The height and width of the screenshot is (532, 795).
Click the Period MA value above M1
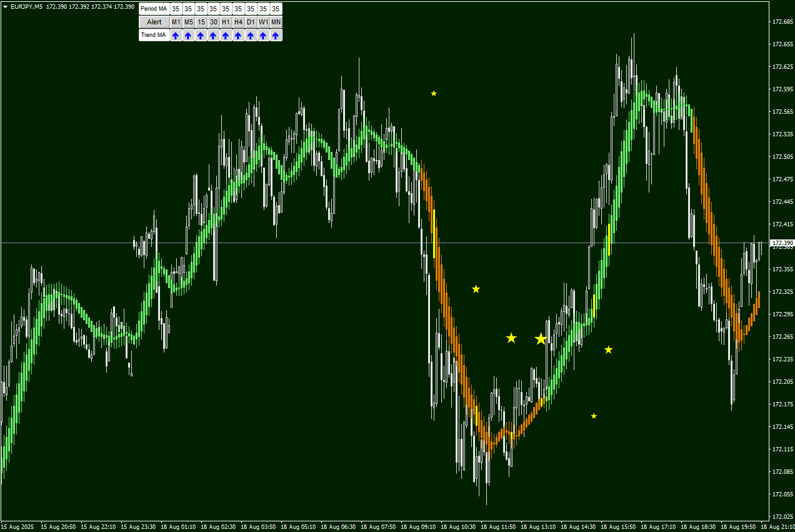176,9
